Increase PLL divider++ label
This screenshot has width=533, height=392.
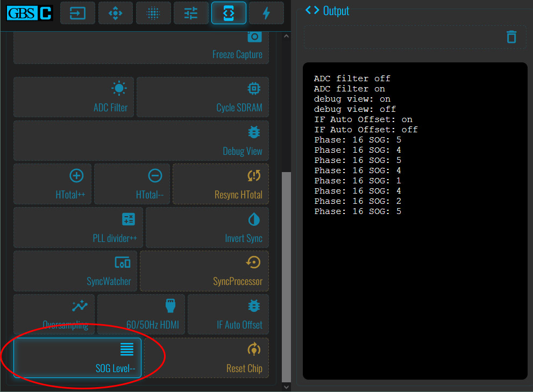click(115, 238)
